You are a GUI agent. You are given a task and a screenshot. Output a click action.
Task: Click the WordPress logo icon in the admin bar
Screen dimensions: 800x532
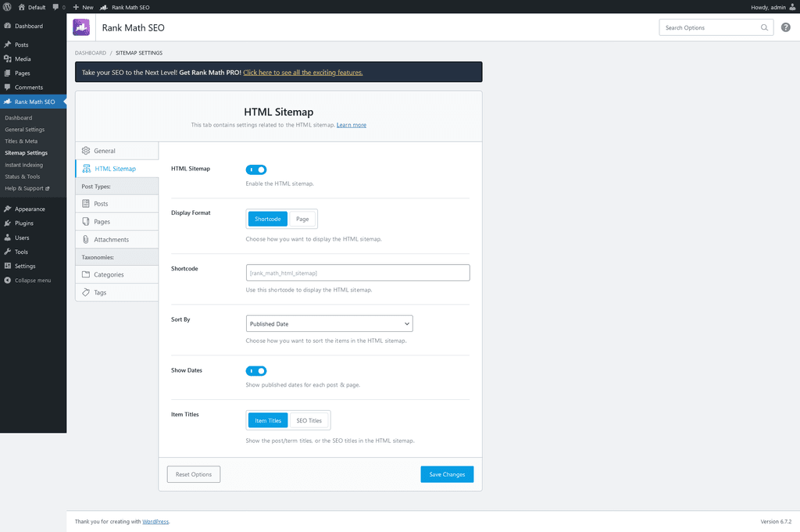7,7
